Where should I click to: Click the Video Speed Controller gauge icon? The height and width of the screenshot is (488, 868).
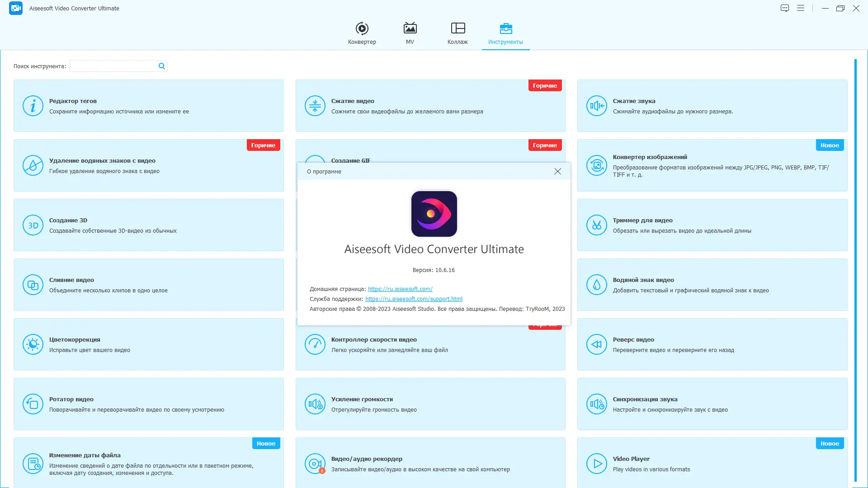point(315,344)
